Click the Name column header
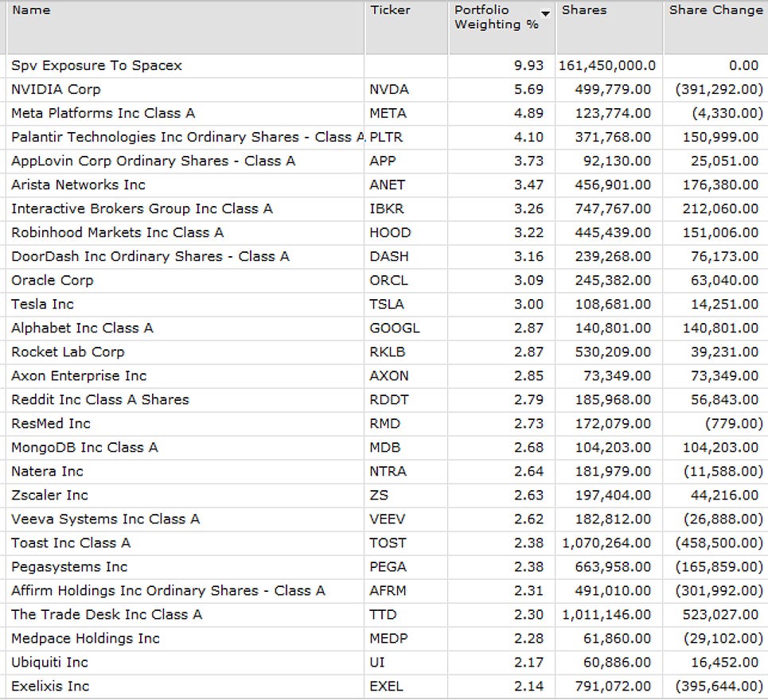The width and height of the screenshot is (768, 700). pos(31,10)
